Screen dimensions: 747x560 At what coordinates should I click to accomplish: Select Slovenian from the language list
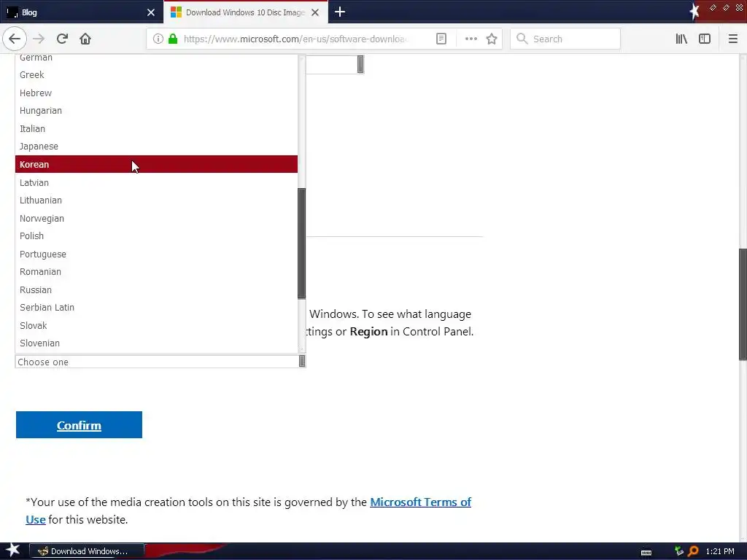pyautogui.click(x=156, y=343)
